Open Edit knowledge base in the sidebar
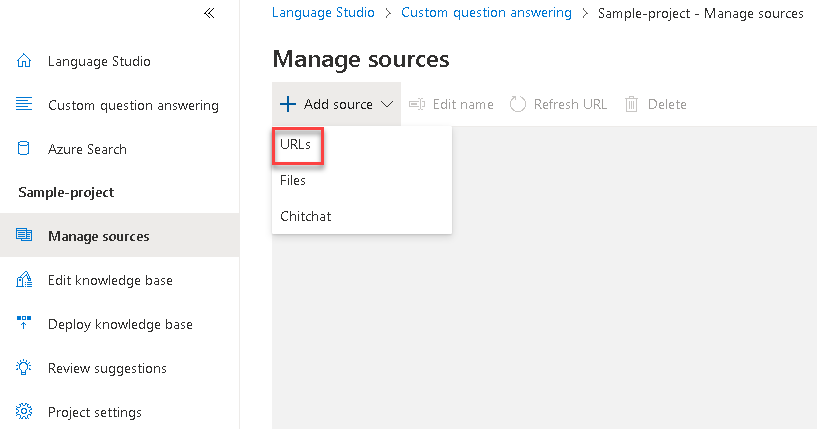The width and height of the screenshot is (817, 429). tap(110, 281)
